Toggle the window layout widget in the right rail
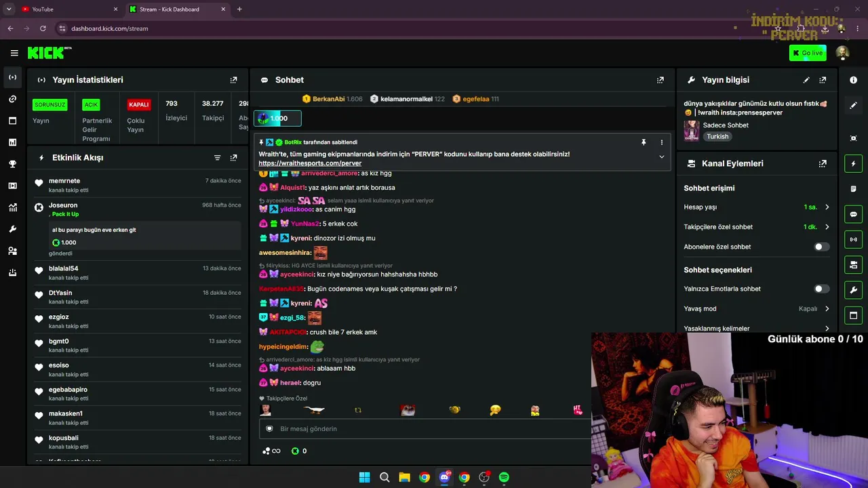The height and width of the screenshot is (488, 868). coord(853,315)
